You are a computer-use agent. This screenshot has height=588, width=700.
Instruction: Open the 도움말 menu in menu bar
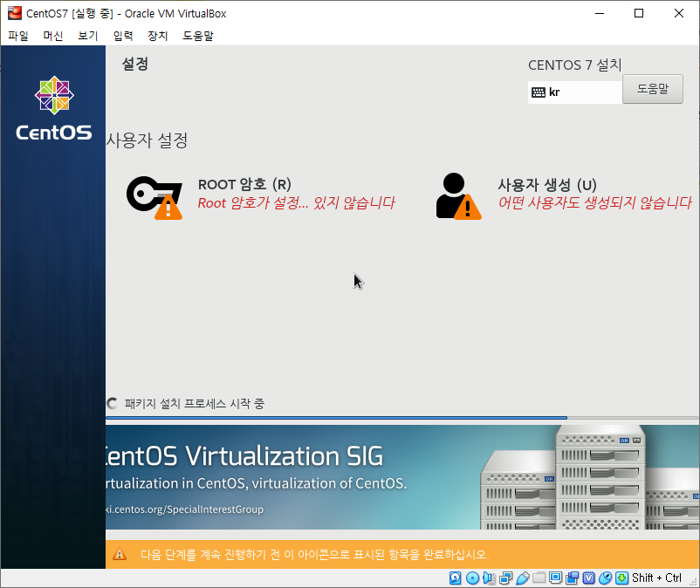tap(198, 36)
